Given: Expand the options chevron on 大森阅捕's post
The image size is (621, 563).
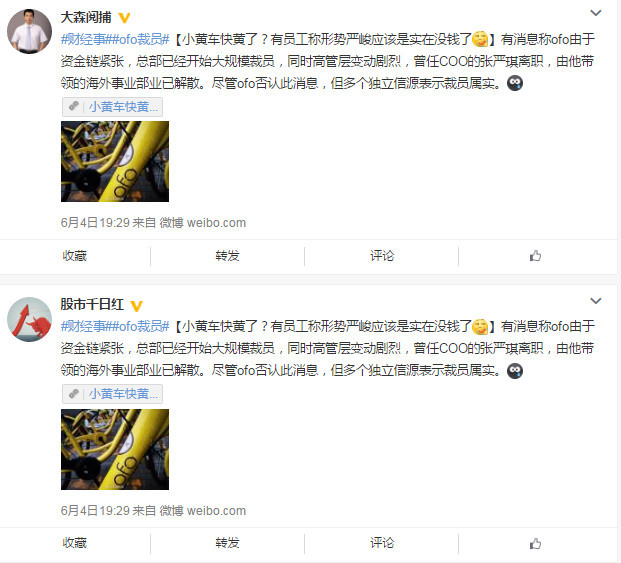Looking at the screenshot, I should (x=596, y=13).
